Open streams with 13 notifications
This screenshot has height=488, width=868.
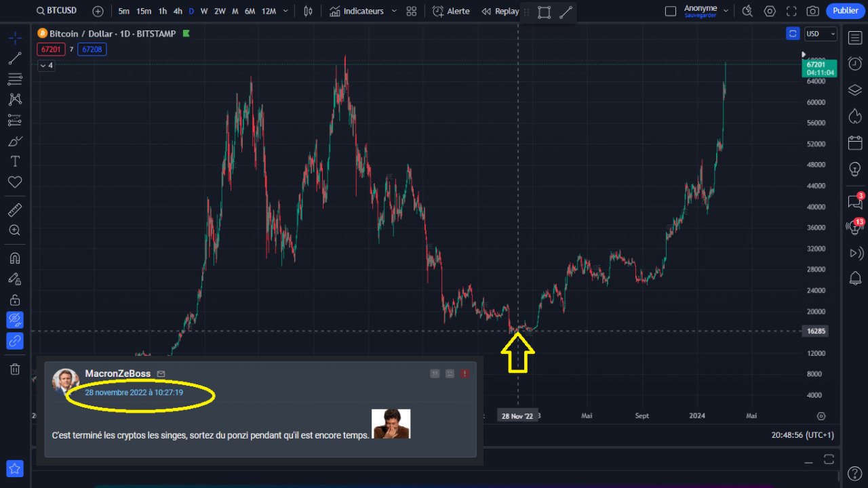[855, 227]
